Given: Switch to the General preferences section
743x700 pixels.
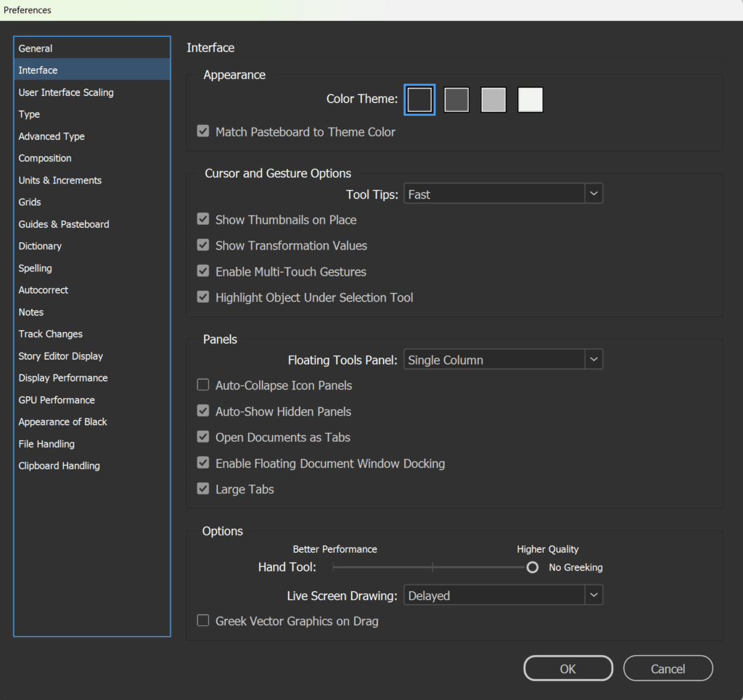Looking at the screenshot, I should [35, 48].
